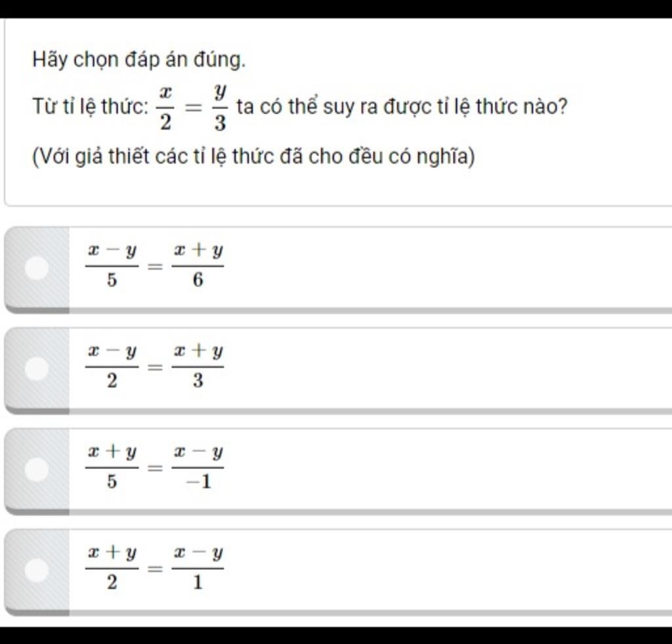Choose the radio button for (x+y)/5 = (x−y)/−1

37,470
